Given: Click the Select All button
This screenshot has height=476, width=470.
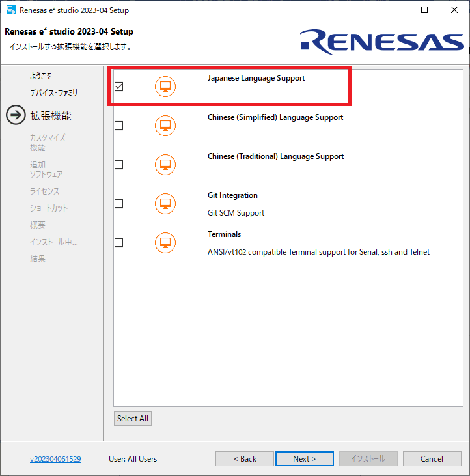Looking at the screenshot, I should tap(133, 418).
